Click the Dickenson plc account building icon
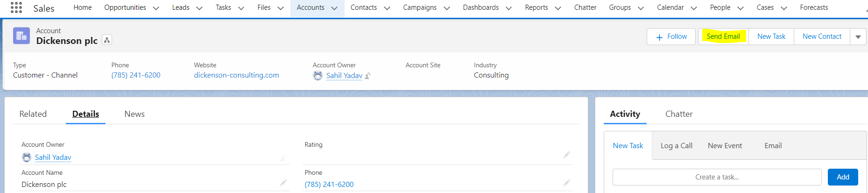 [21, 36]
